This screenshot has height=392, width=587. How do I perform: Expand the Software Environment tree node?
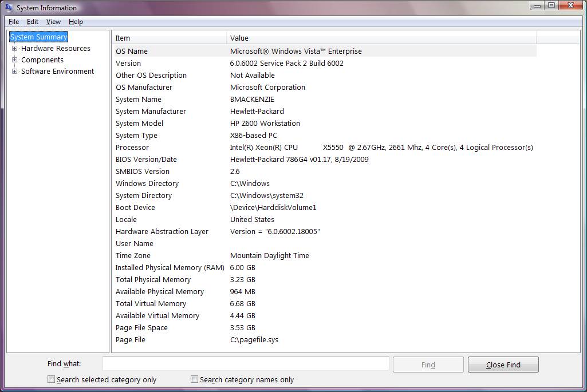click(15, 72)
